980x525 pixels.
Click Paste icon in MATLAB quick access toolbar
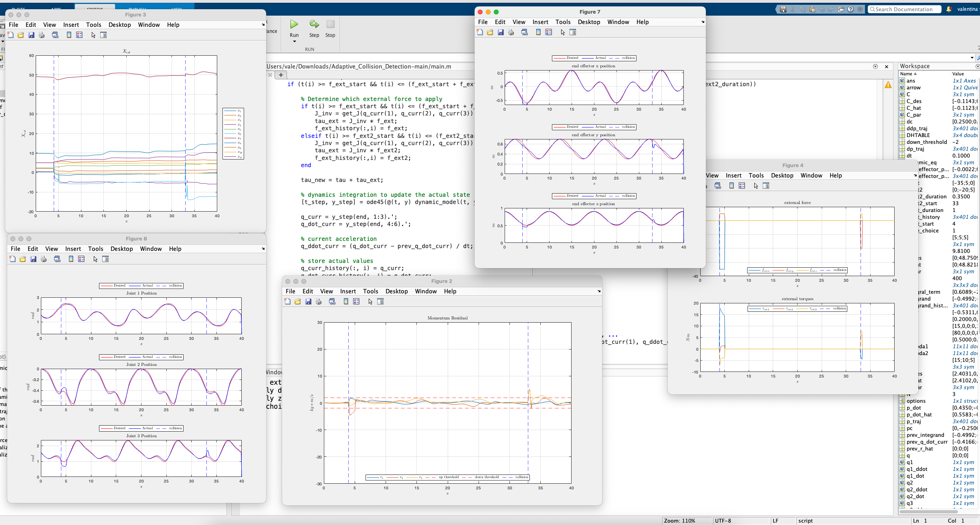[x=812, y=9]
